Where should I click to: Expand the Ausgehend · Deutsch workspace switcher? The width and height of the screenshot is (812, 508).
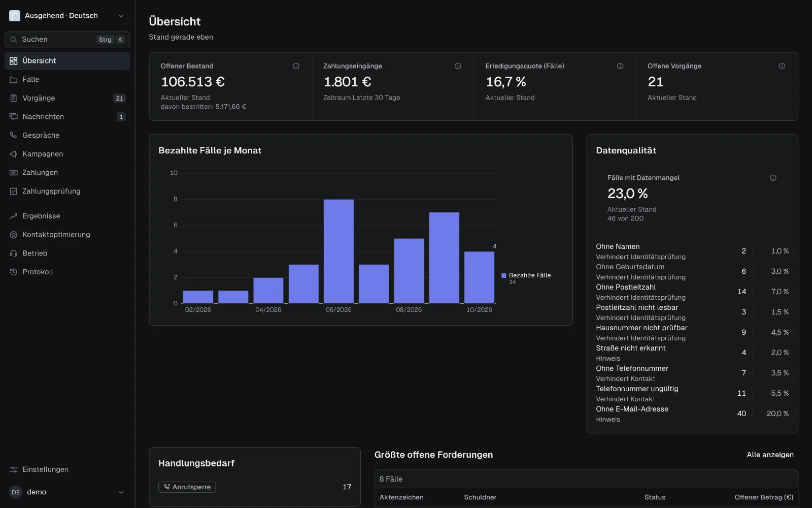(67, 16)
